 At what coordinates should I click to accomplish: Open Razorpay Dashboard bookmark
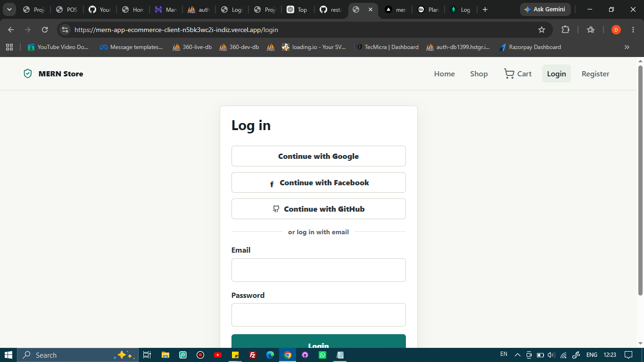(530, 47)
